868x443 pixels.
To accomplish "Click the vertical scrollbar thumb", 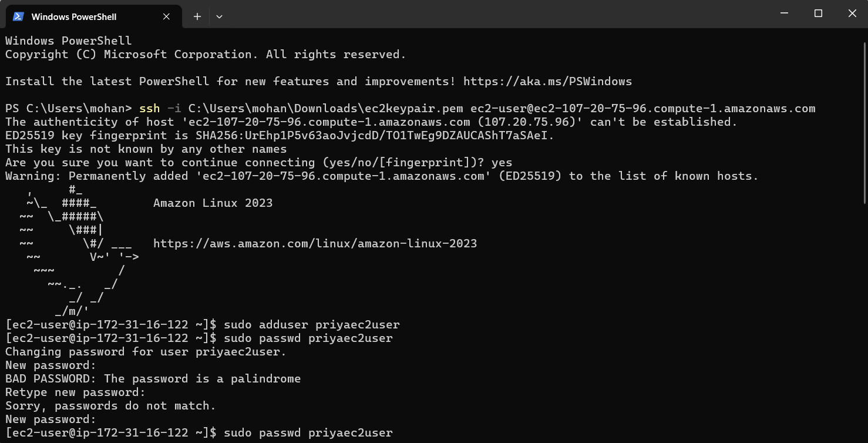I will point(864,123).
